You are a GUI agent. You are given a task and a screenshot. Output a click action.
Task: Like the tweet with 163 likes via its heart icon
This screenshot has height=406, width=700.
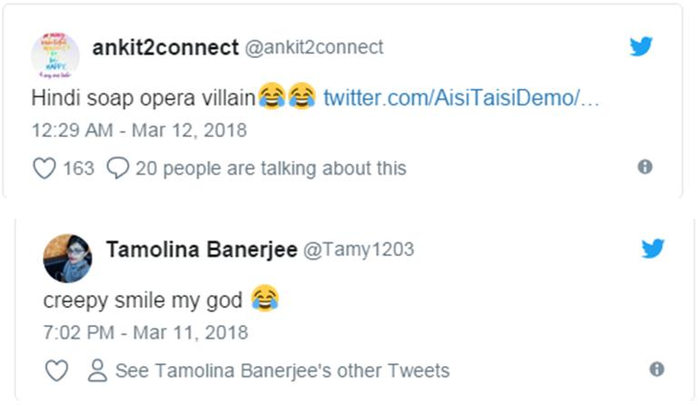click(x=44, y=168)
